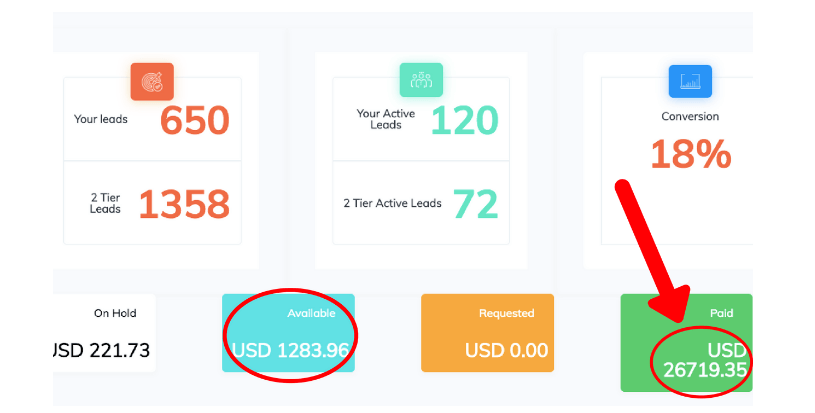Click the teal active leads group icon

(x=421, y=80)
